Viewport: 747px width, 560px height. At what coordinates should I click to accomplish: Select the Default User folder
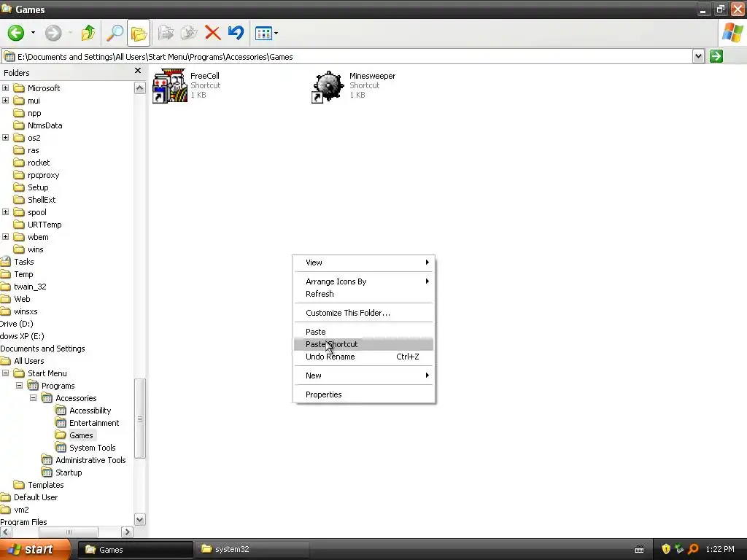[x=36, y=497]
